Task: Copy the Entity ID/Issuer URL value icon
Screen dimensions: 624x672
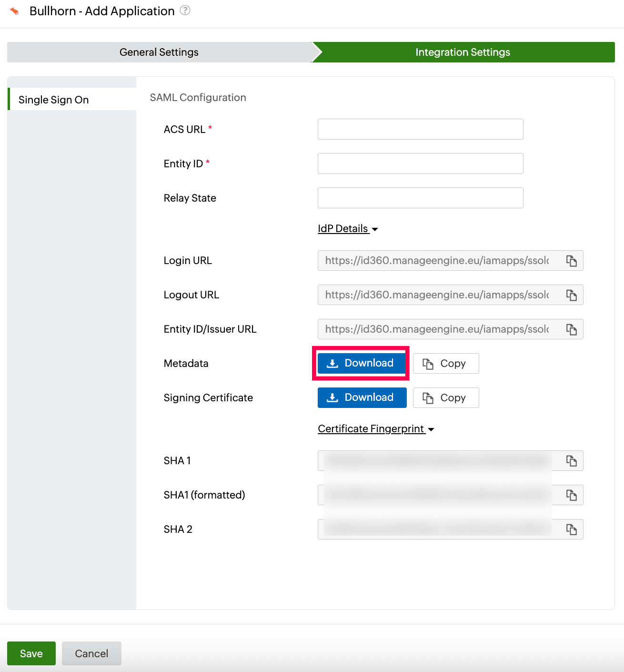Action: tap(571, 329)
